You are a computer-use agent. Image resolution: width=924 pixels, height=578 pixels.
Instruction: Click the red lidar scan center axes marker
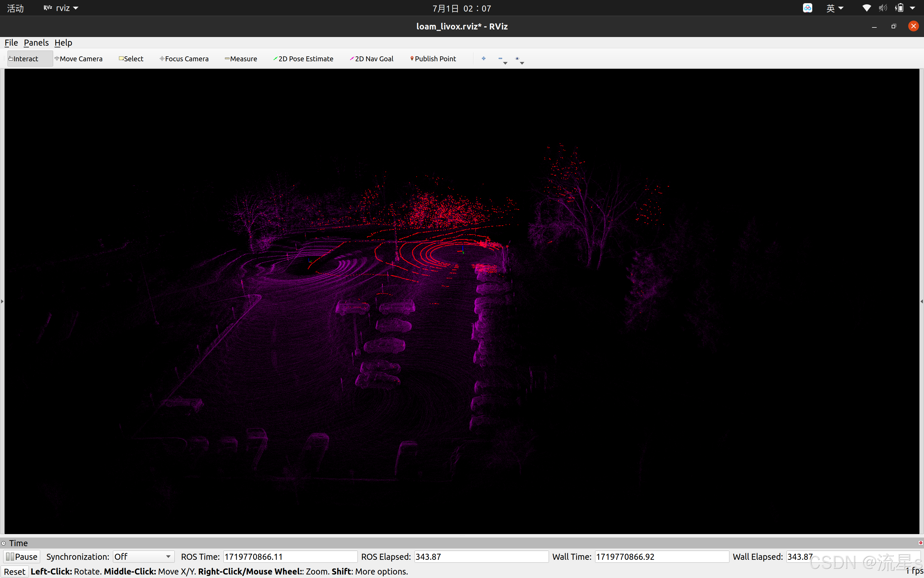pyautogui.click(x=463, y=250)
